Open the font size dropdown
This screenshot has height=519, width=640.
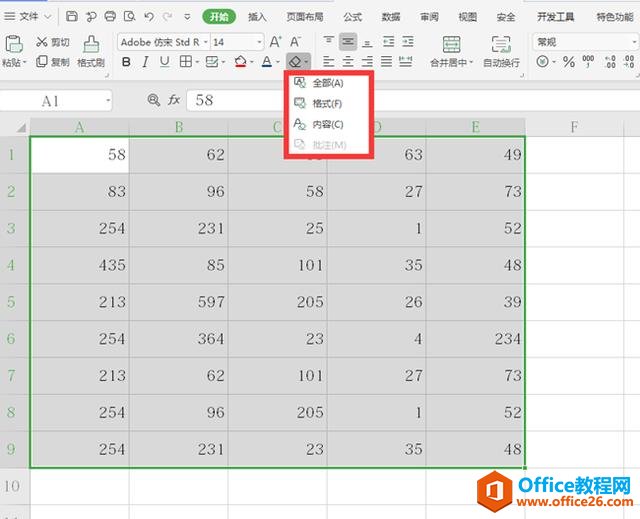click(x=259, y=42)
